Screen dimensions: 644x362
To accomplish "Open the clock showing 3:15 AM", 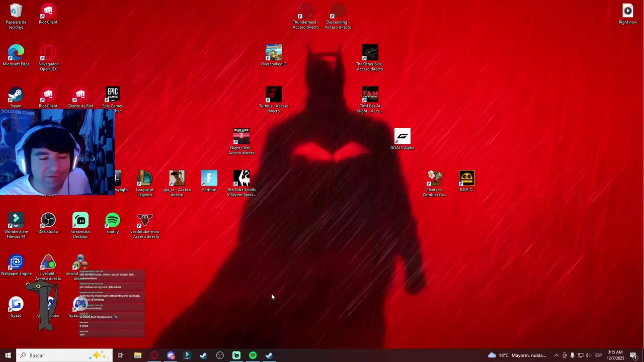I will pos(615,355).
